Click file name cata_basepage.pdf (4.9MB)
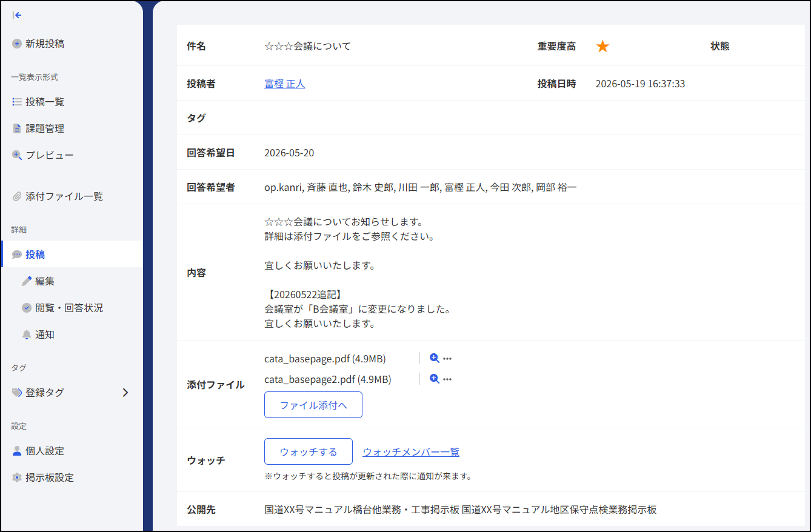The height and width of the screenshot is (532, 811). click(325, 359)
